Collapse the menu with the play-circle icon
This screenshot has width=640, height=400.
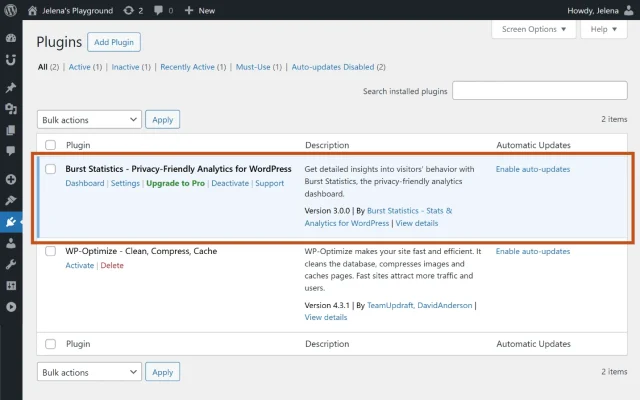11,307
